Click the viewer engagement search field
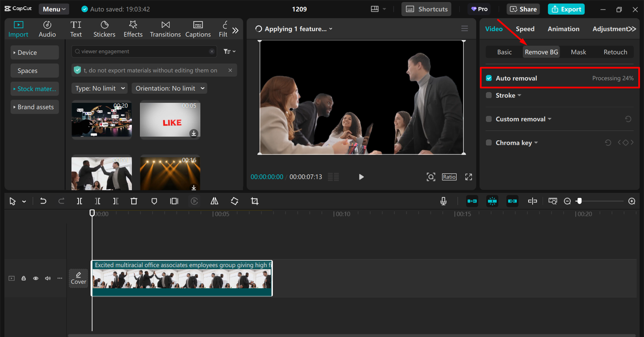This screenshot has height=337, width=644. coord(144,51)
